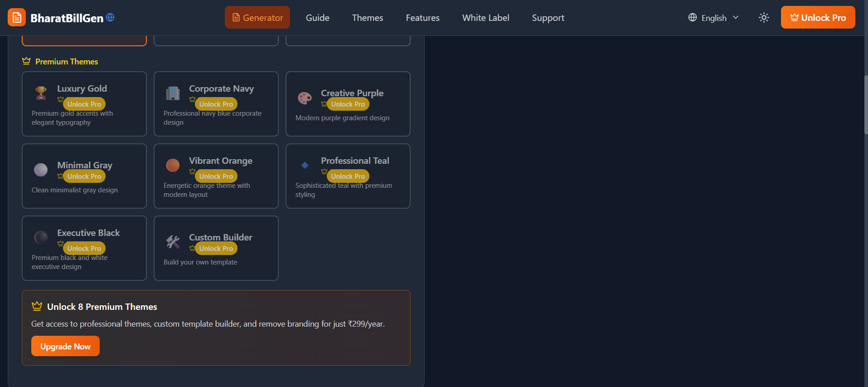868x387 pixels.
Task: Click Unlock Pro badge under Minimal Gray
Action: click(x=84, y=176)
